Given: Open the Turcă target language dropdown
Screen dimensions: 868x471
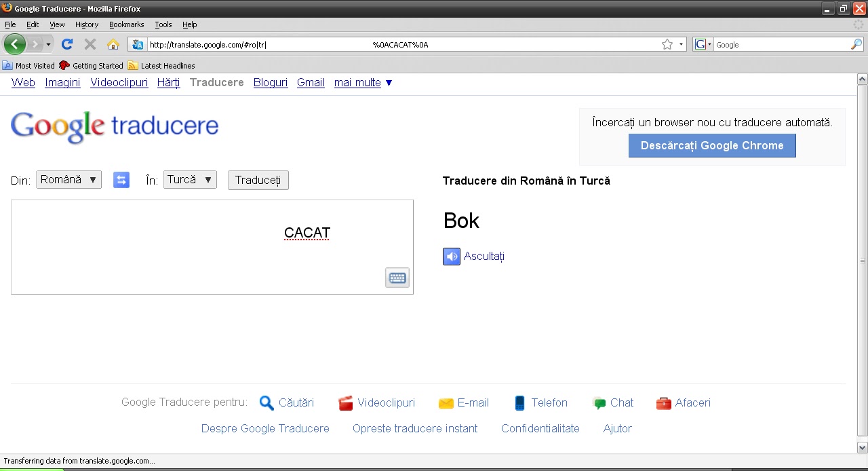Looking at the screenshot, I should (190, 180).
